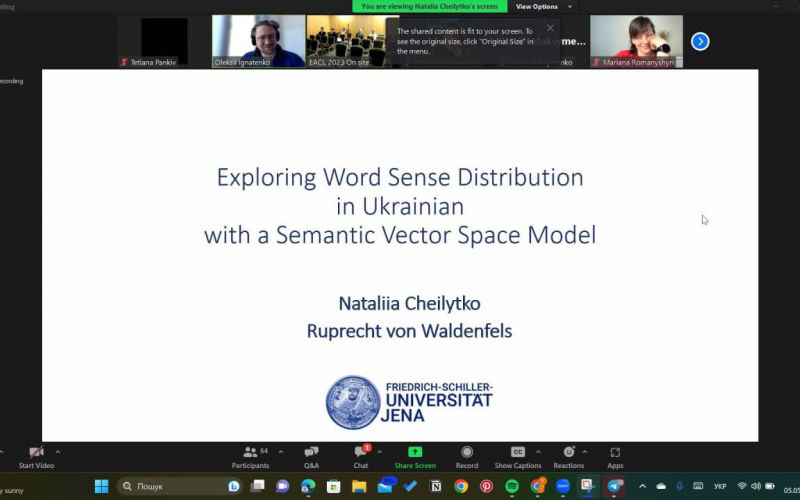This screenshot has width=800, height=500.
Task: Open the Windows Start menu
Action: tap(102, 486)
